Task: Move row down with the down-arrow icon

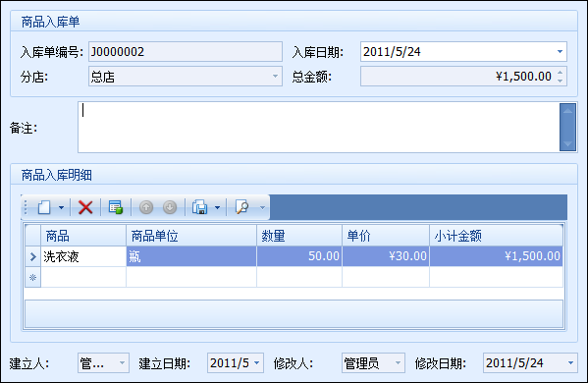Action: (x=170, y=207)
